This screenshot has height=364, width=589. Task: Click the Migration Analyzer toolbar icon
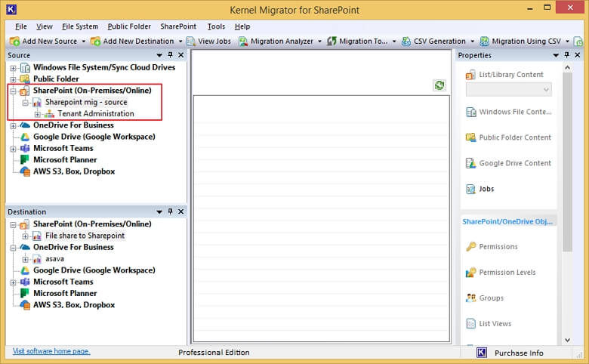(243, 42)
